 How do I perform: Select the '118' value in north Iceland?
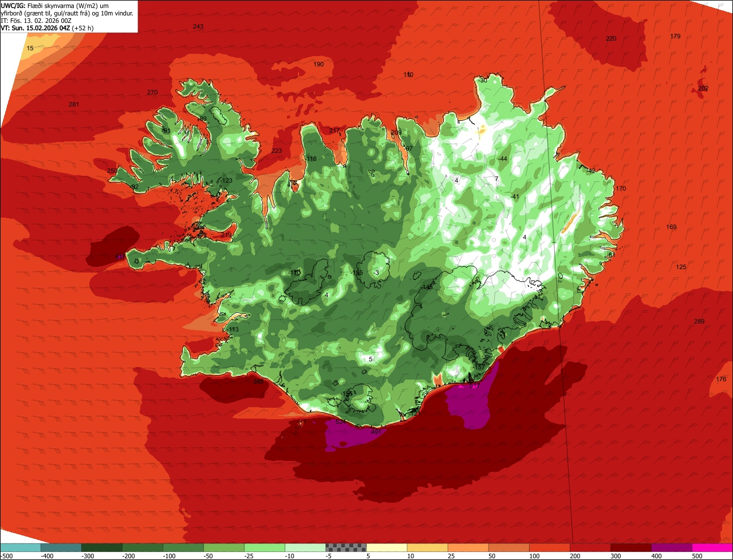312,159
